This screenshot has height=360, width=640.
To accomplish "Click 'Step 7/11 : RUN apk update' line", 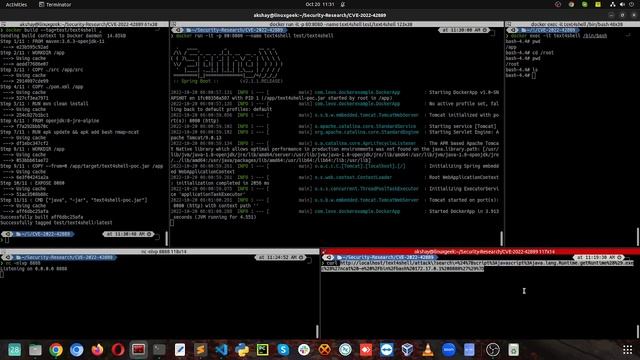I will [x=69, y=132].
